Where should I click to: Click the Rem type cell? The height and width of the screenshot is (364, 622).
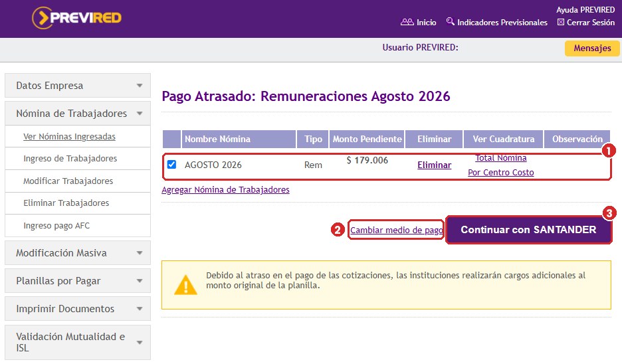pos(313,165)
